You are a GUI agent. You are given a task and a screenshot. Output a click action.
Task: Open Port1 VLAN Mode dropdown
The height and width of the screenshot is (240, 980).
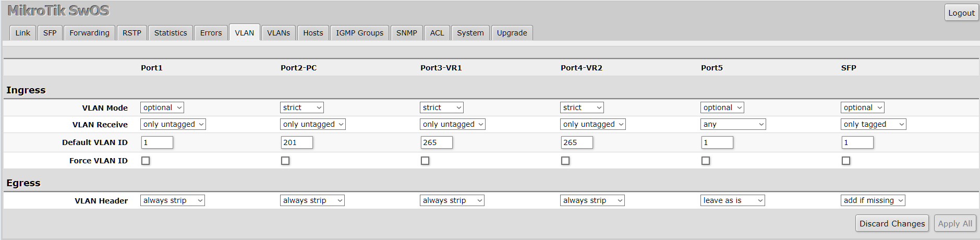pos(162,107)
